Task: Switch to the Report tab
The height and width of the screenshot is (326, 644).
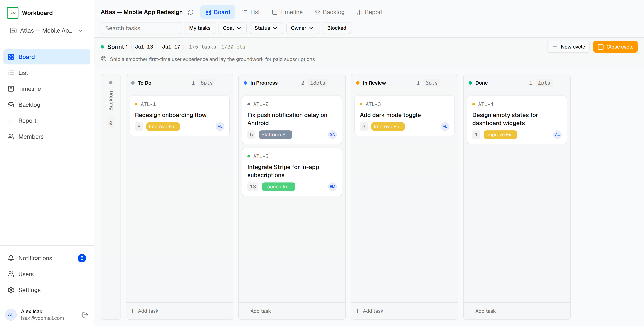Action: (370, 12)
